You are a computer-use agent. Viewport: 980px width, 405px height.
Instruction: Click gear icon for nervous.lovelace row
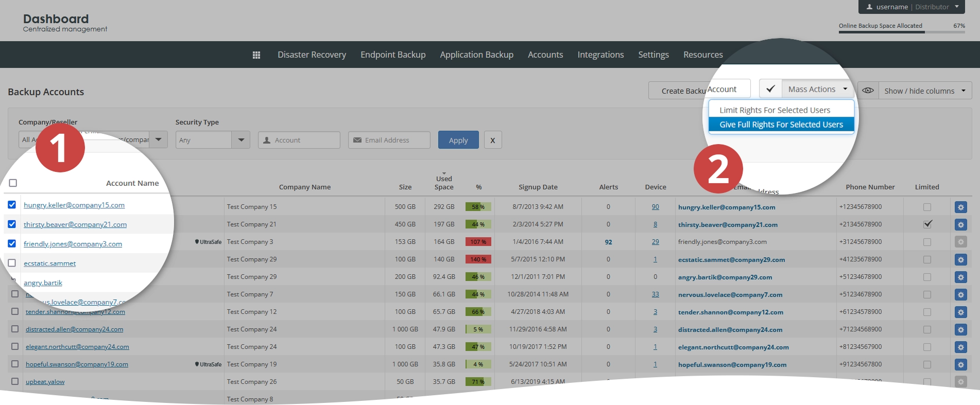pos(960,295)
